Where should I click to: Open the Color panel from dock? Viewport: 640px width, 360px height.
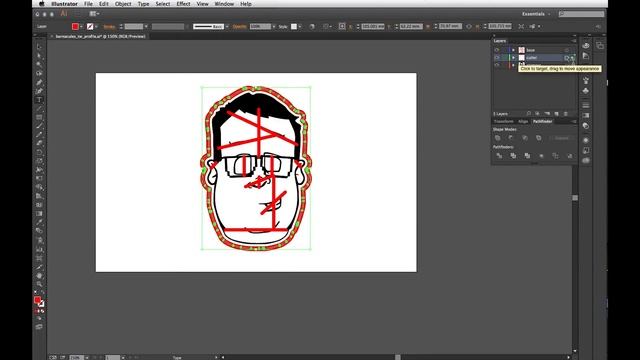[586, 46]
